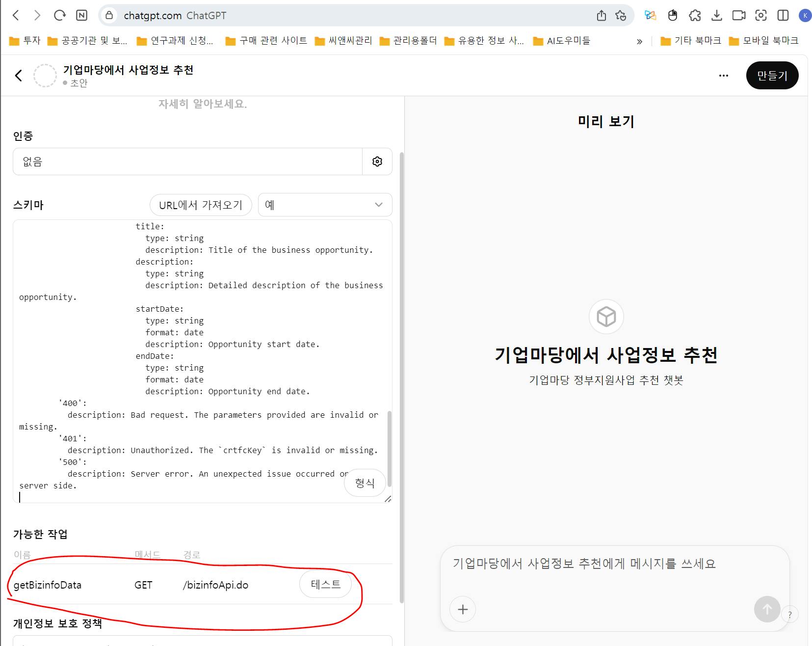Click inside the schema text editor
The width and height of the screenshot is (812, 646).
pos(202,361)
